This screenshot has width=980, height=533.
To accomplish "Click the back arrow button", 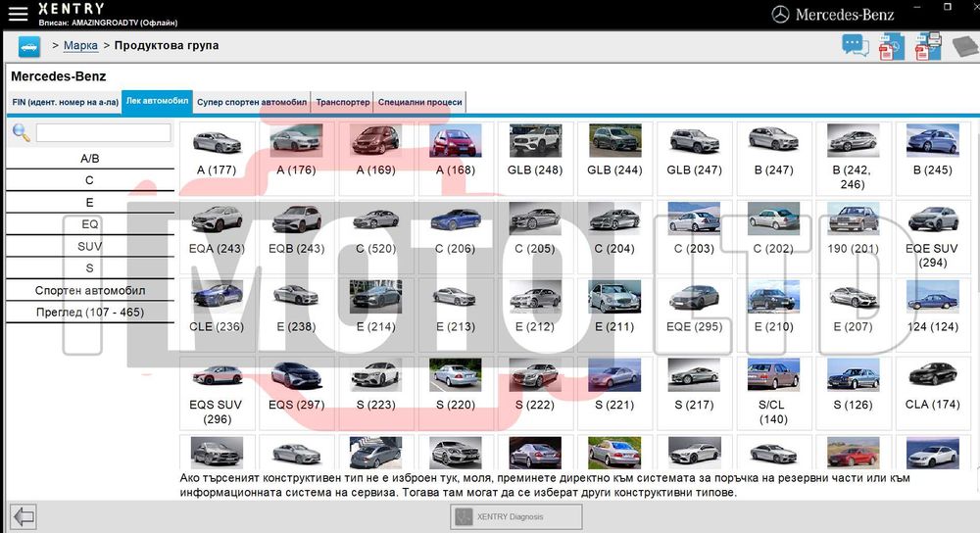I will point(24,516).
